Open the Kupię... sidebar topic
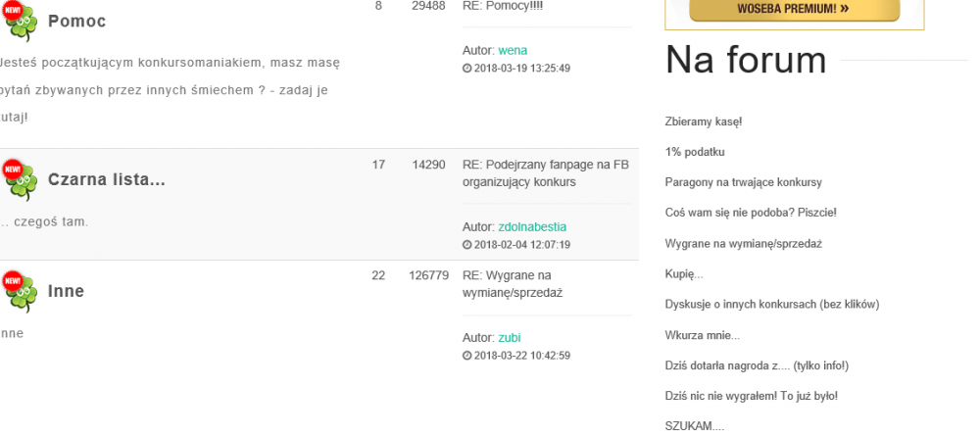This screenshot has width=980, height=437. [x=683, y=273]
